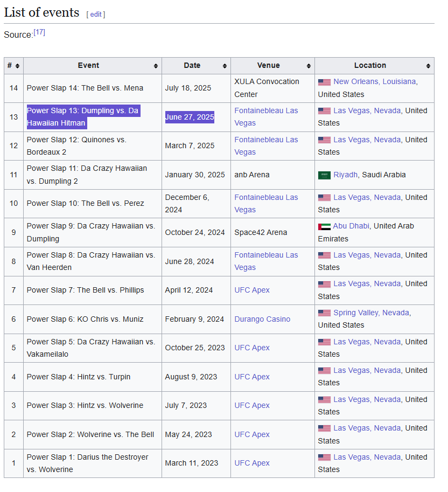This screenshot has width=448, height=492.
Task: Open Las Vegas, Nevada link in row 7
Action: 367,283
